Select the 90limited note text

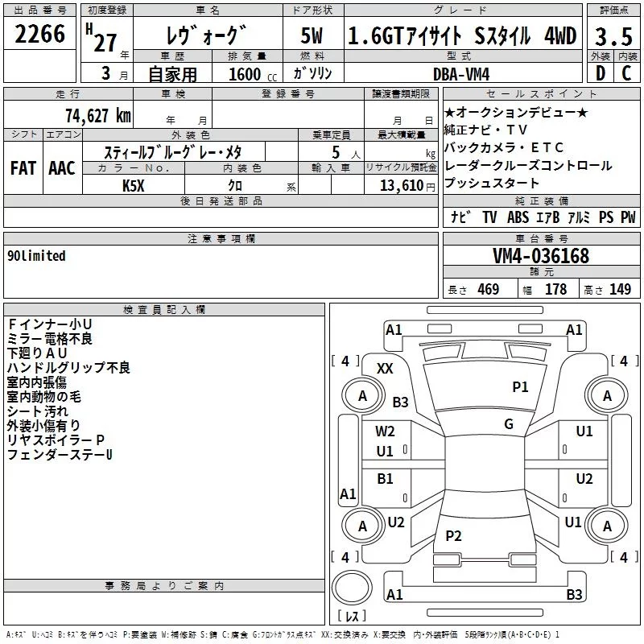pos(36,256)
